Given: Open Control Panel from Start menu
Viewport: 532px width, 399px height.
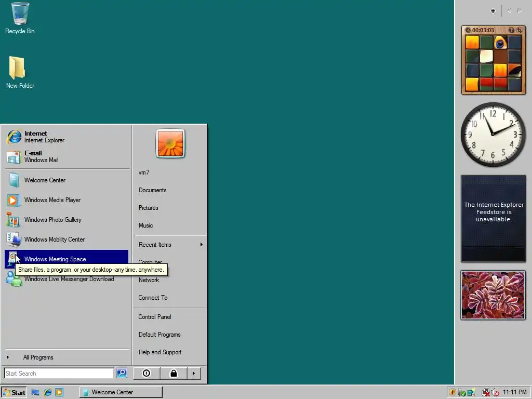Looking at the screenshot, I should point(170,317).
